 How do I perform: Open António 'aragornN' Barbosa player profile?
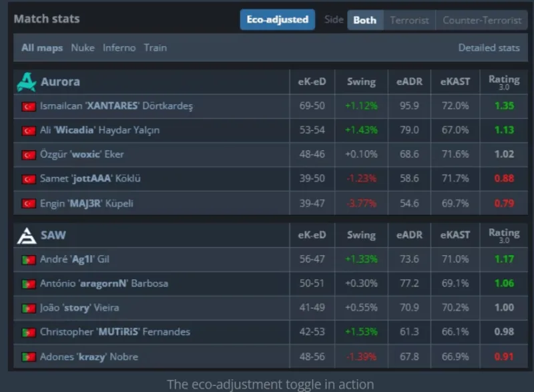click(x=103, y=284)
